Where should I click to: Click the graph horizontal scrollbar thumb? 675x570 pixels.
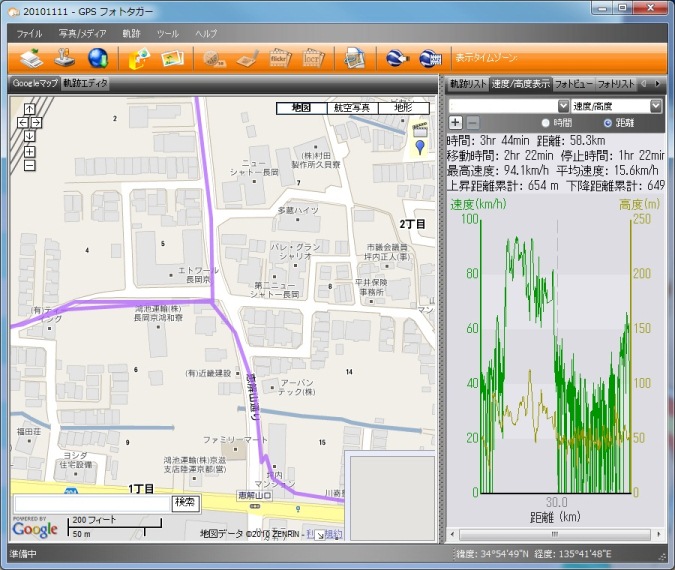[554, 534]
